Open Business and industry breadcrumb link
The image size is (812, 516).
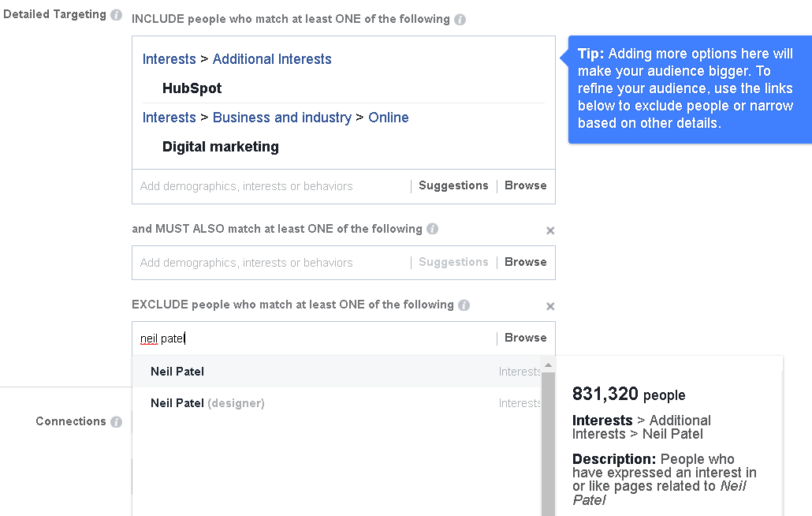(x=281, y=118)
